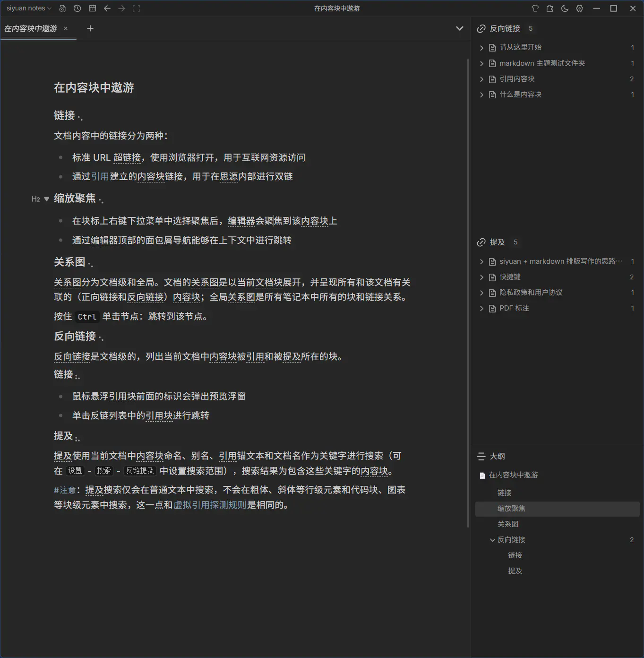Jump to 缩放聚焦 in the outline

[558, 509]
